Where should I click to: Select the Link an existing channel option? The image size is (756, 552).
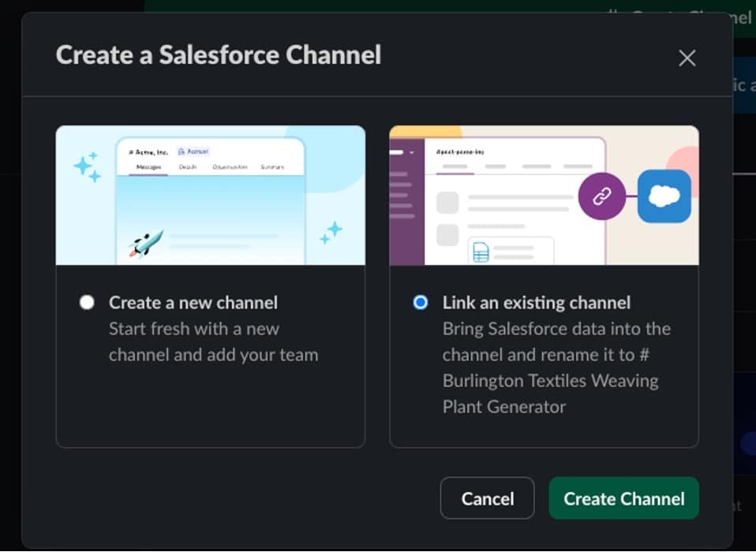point(421,302)
